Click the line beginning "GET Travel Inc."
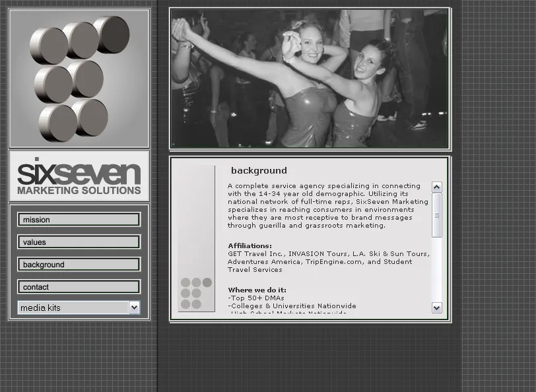 pos(329,253)
